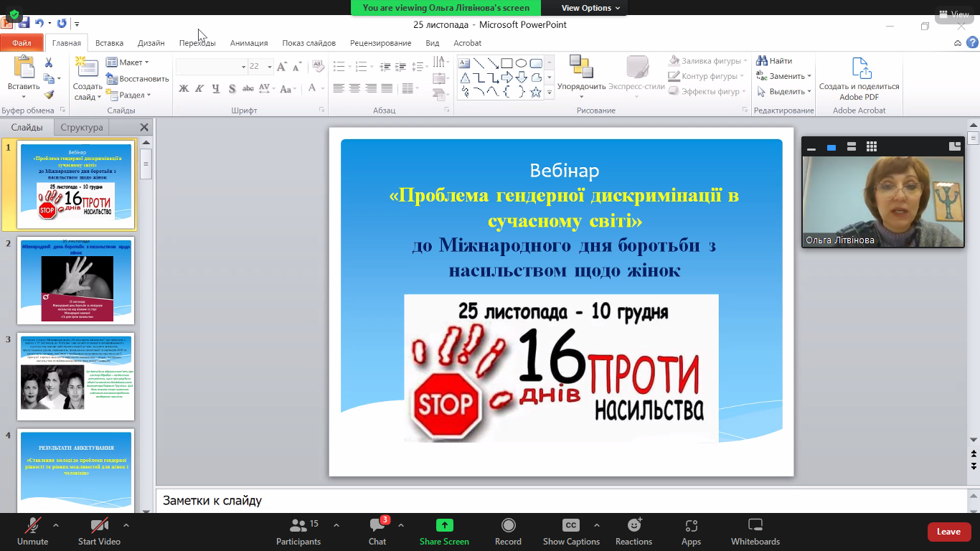980x551 pixels.
Task: Click the Cut scissors icon
Action: [x=49, y=63]
